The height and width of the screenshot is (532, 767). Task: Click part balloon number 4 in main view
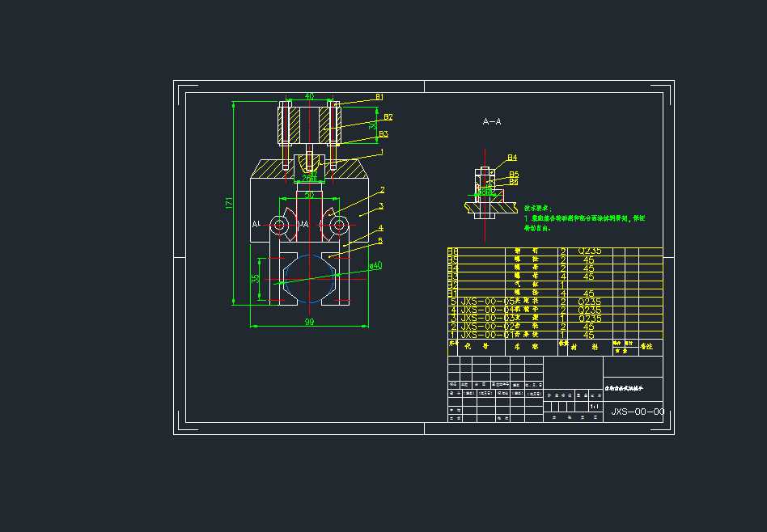tap(380, 228)
